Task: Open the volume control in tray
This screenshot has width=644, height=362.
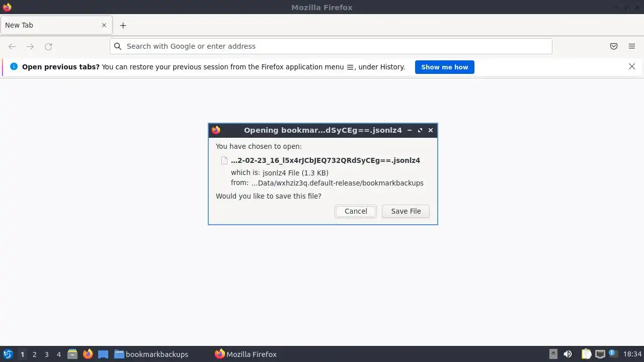Action: click(568, 354)
